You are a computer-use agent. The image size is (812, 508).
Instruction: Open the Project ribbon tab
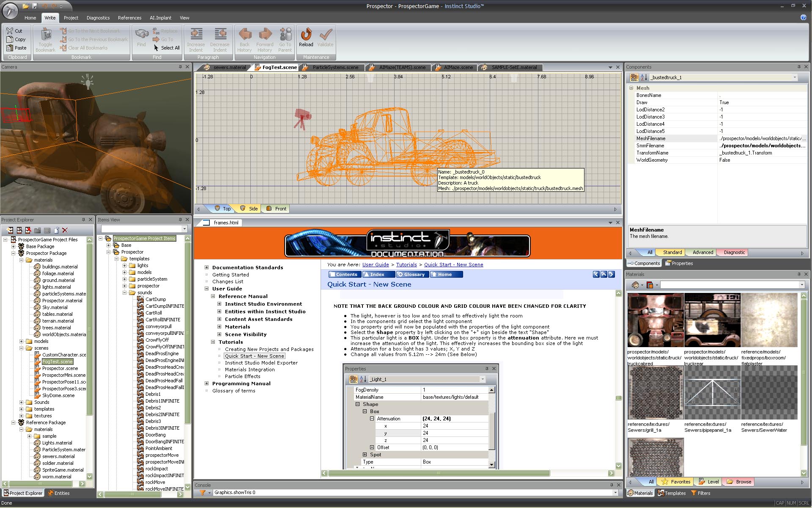[71, 18]
